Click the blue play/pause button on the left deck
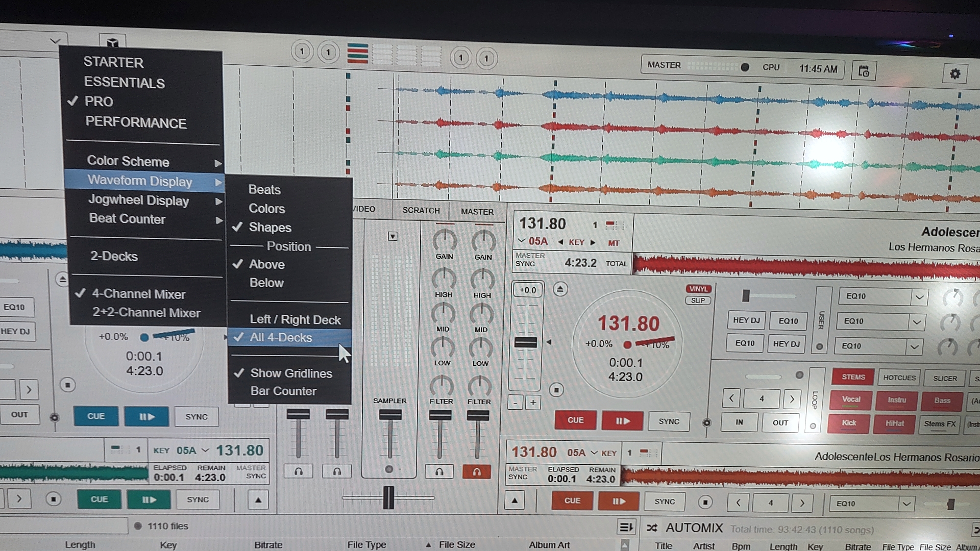This screenshot has width=980, height=551. (147, 416)
